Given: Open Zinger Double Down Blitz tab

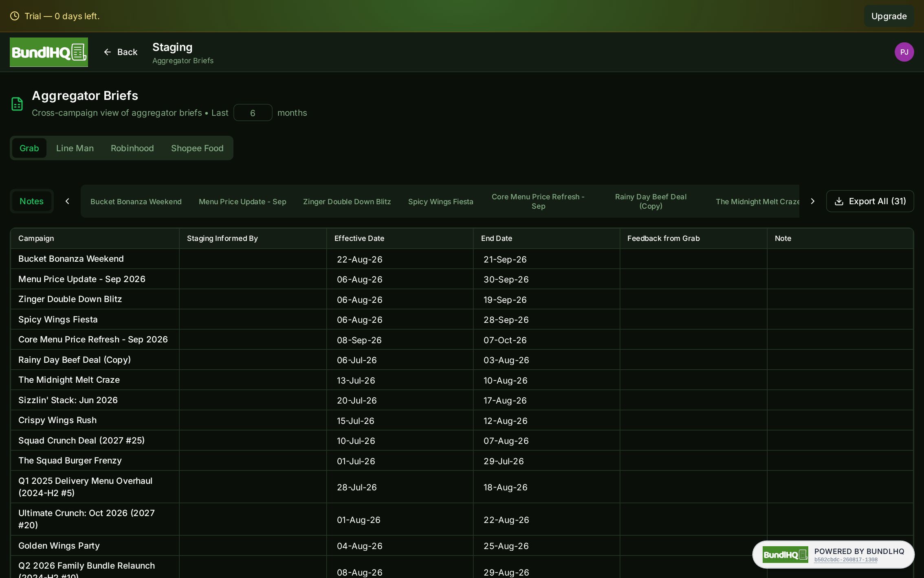Looking at the screenshot, I should [347, 201].
